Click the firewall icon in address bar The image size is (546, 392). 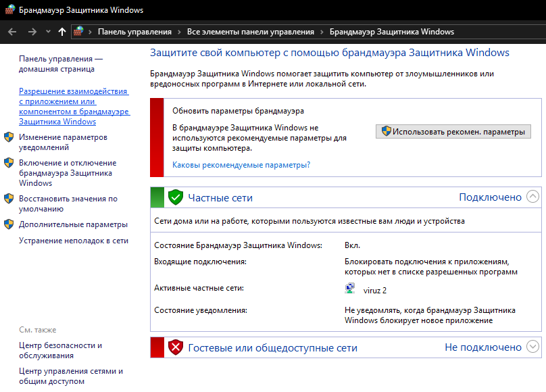point(78,31)
